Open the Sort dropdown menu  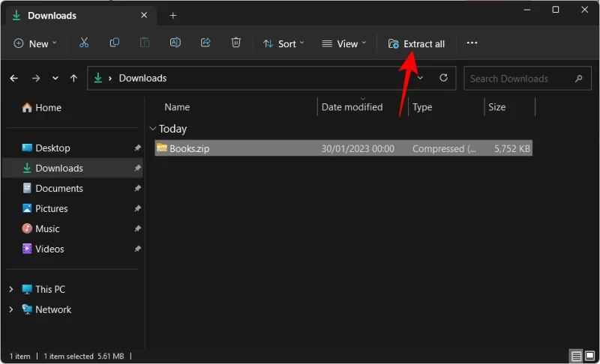[283, 43]
